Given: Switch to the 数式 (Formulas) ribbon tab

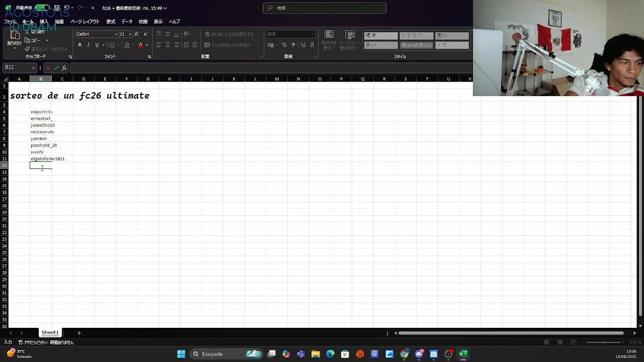Looking at the screenshot, I should (x=111, y=22).
